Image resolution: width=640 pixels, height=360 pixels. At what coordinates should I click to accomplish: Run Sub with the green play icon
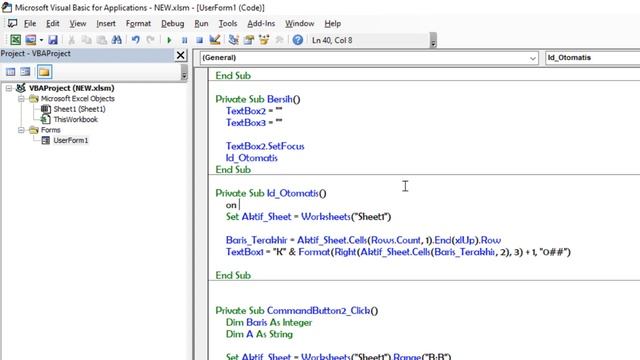tap(169, 40)
